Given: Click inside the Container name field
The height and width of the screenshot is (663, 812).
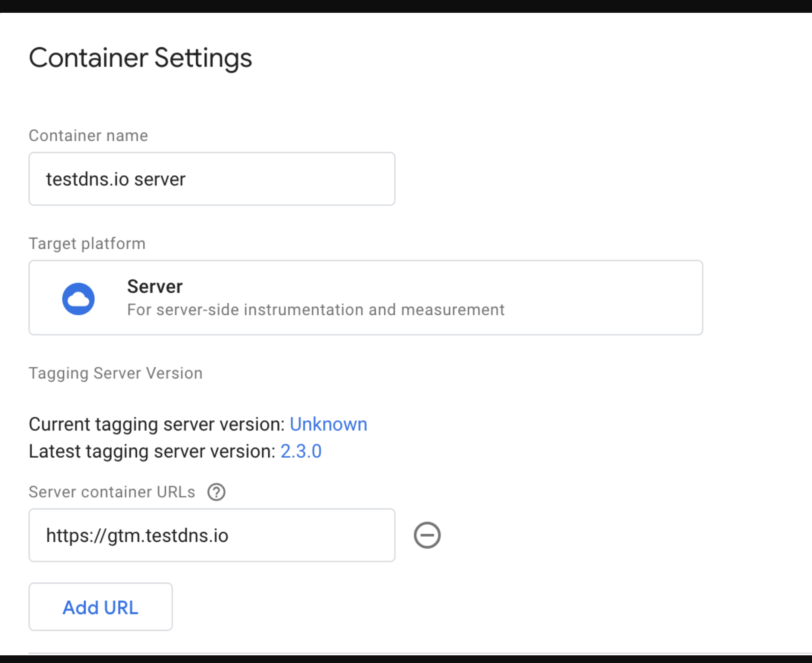Looking at the screenshot, I should pyautogui.click(x=212, y=179).
